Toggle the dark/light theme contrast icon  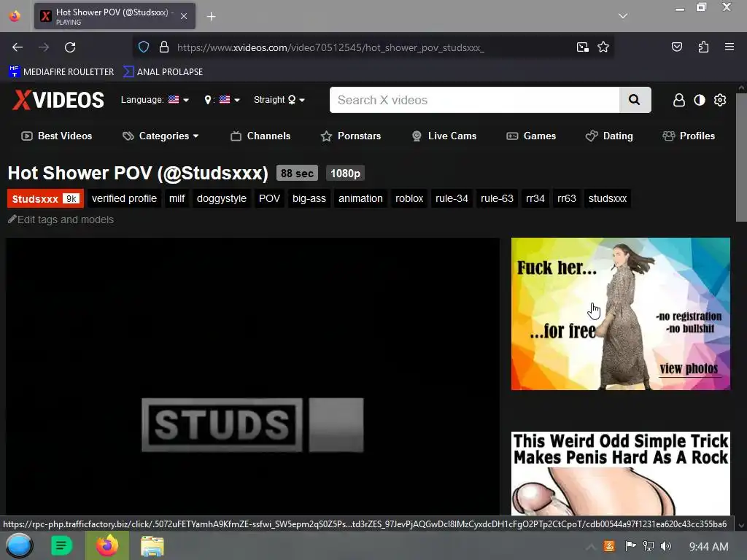[x=700, y=100]
